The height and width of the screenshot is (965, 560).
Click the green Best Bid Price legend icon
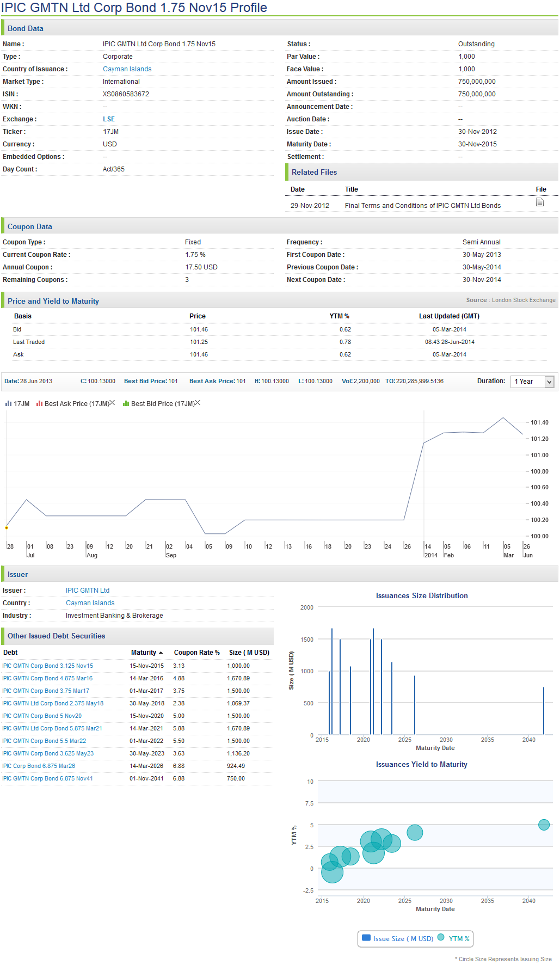pyautogui.click(x=126, y=404)
